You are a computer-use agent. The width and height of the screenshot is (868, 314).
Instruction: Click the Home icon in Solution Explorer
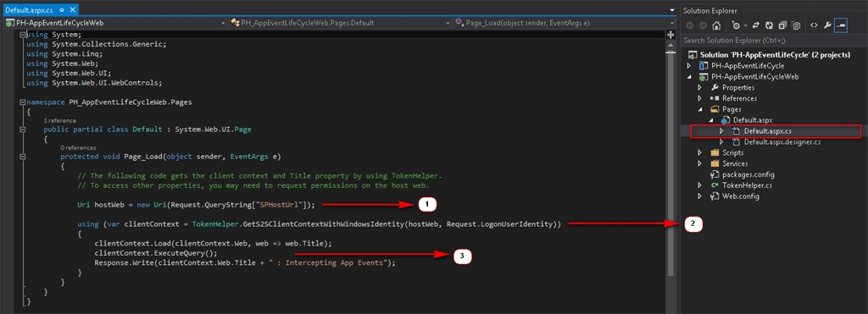tap(716, 25)
